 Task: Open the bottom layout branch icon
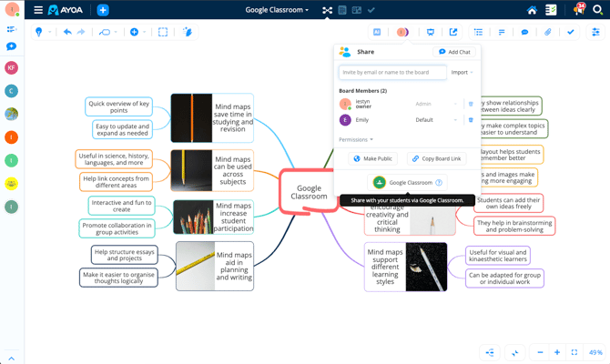tap(490, 352)
